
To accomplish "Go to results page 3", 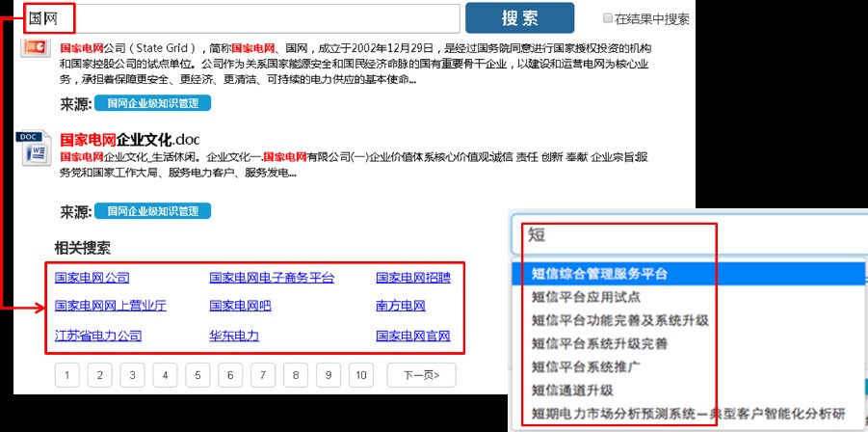I will (x=132, y=375).
